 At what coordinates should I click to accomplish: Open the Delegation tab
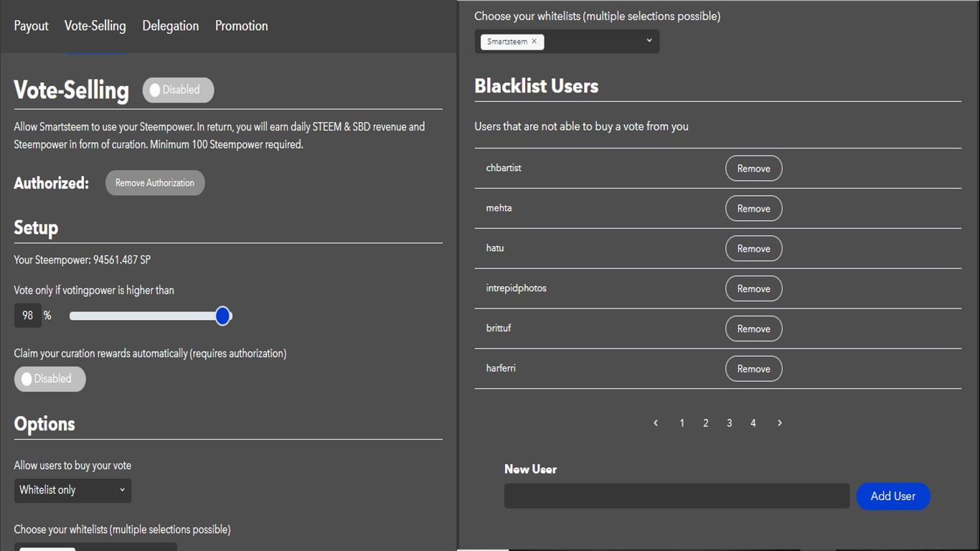click(x=171, y=26)
